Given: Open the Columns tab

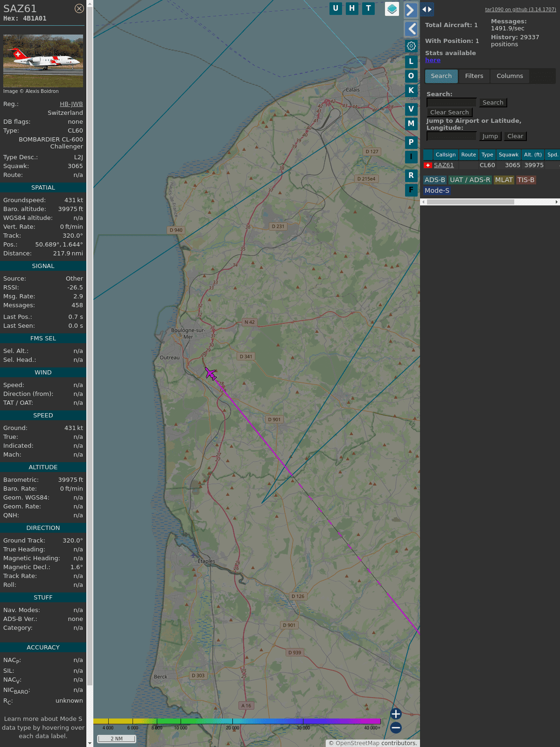Looking at the screenshot, I should click(x=509, y=76).
